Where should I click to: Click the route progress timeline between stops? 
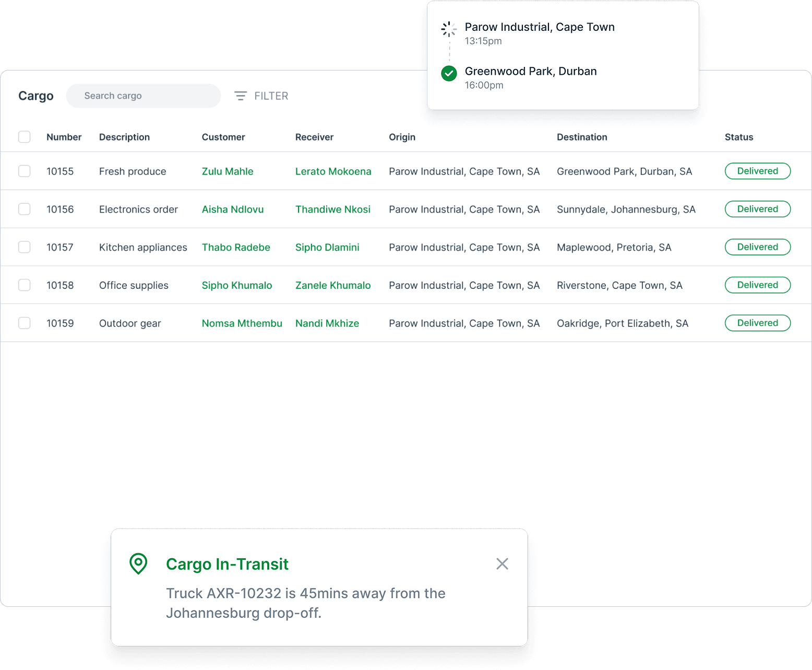(449, 51)
